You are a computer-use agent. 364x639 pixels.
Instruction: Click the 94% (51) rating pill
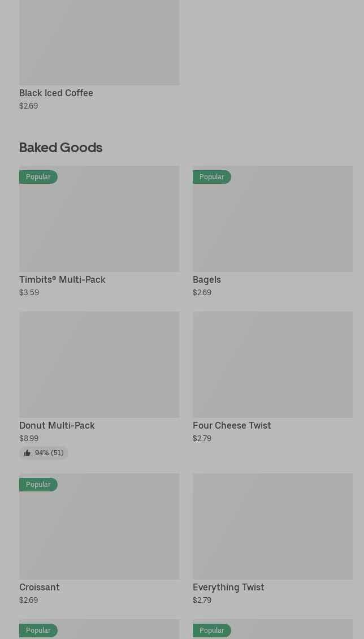[x=44, y=453]
